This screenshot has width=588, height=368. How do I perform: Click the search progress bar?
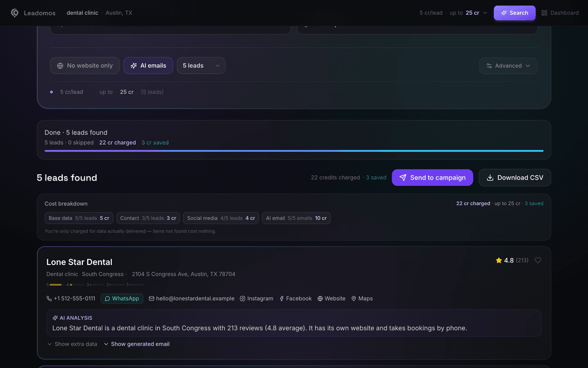click(x=294, y=151)
